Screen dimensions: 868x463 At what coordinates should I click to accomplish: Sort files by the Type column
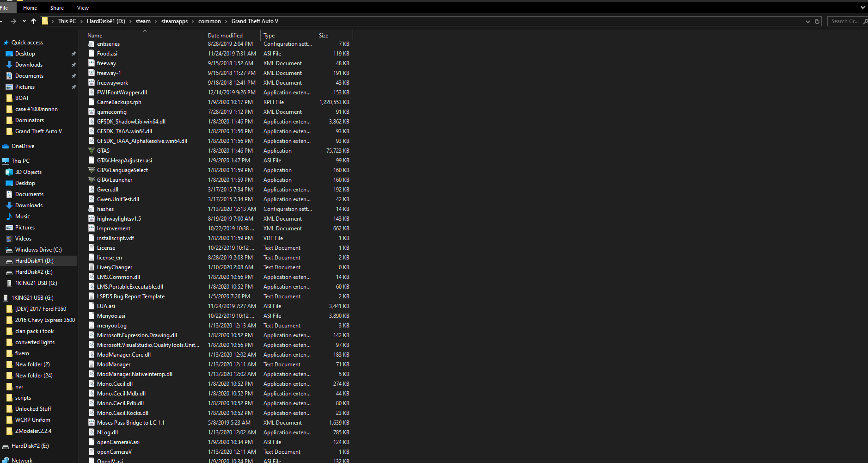coord(288,36)
